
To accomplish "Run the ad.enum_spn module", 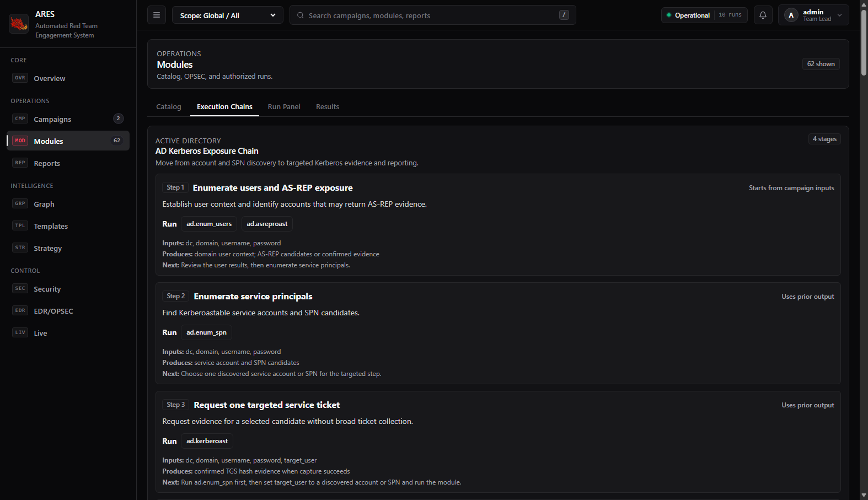I will [x=206, y=332].
